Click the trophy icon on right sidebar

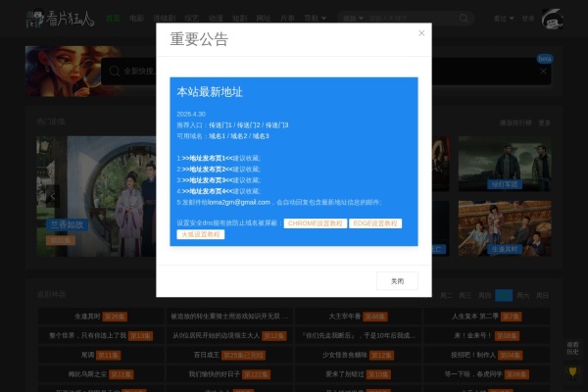[572, 372]
